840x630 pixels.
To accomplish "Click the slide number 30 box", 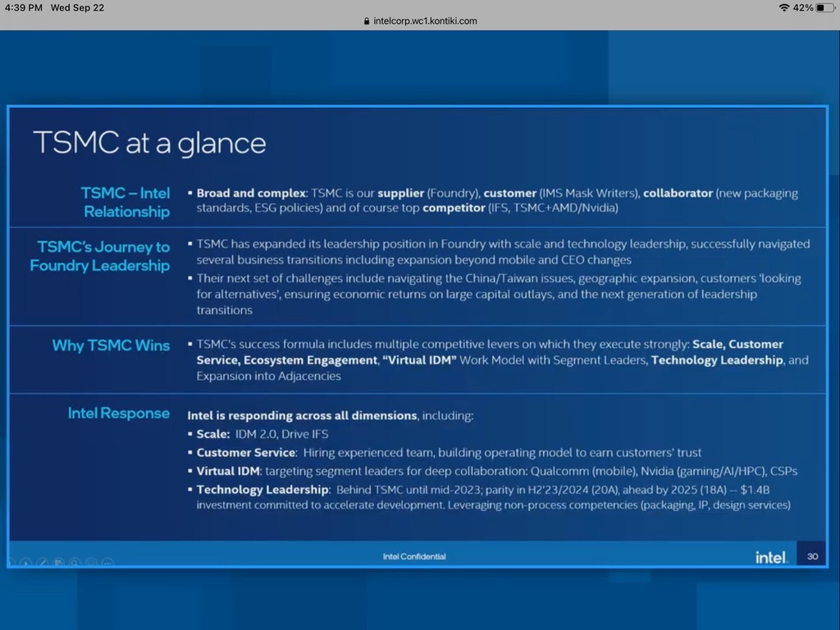I will (812, 556).
